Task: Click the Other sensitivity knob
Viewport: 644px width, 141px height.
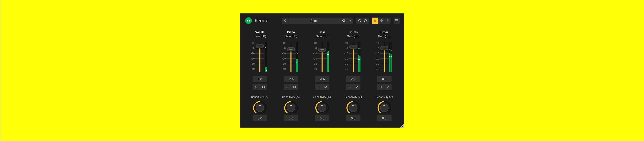Action: (384, 108)
